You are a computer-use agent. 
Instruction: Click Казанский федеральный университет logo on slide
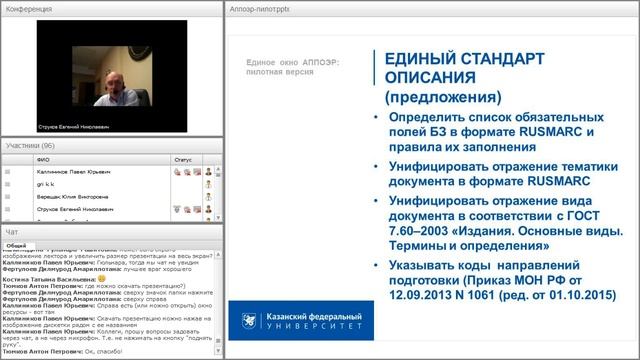[301, 320]
